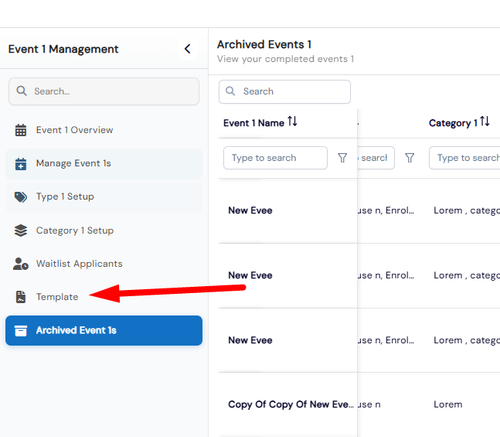Click the partially hidden column filter input

[376, 158]
